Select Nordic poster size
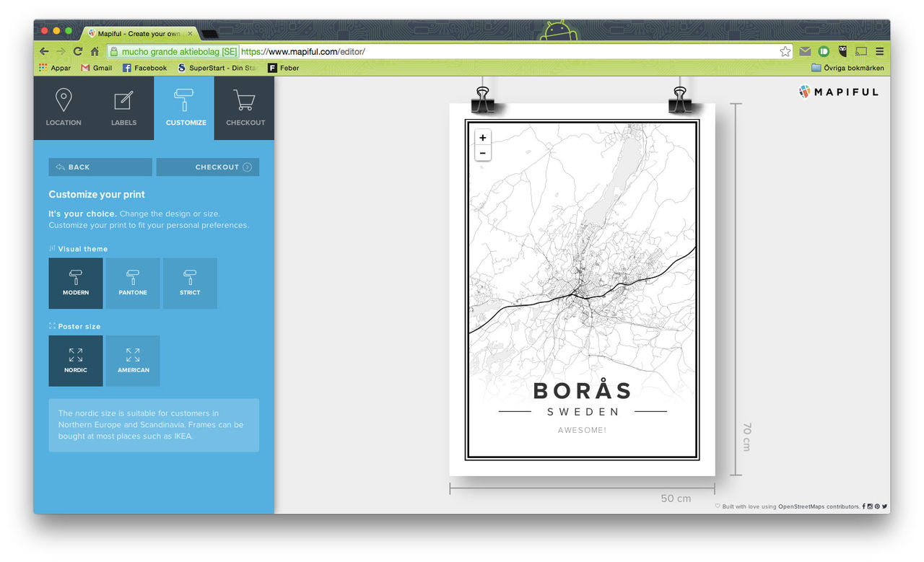The image size is (924, 562). 76,361
